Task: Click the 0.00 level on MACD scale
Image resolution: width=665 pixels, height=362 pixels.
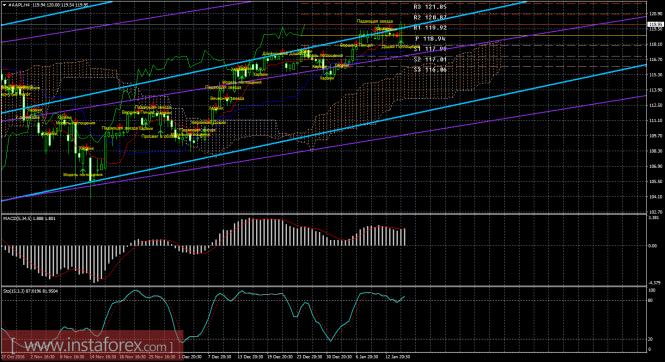Action: point(654,246)
